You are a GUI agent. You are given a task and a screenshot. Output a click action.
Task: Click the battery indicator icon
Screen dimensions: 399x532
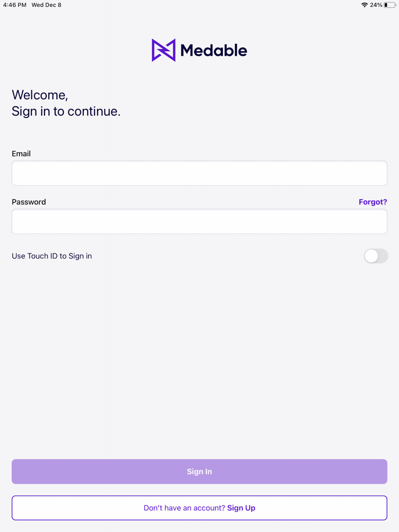pos(390,5)
